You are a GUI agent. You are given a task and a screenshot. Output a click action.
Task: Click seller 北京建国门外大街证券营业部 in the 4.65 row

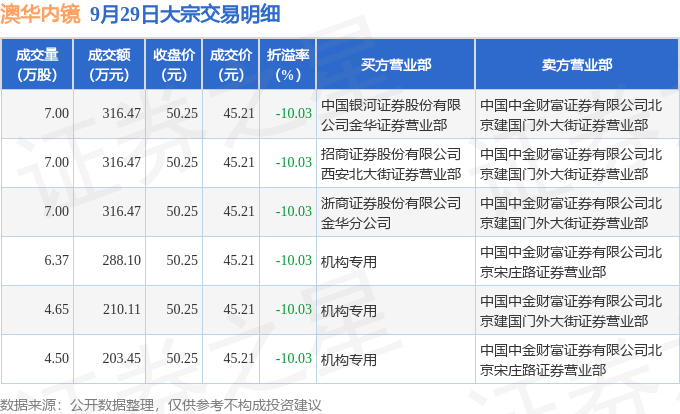[571, 311]
